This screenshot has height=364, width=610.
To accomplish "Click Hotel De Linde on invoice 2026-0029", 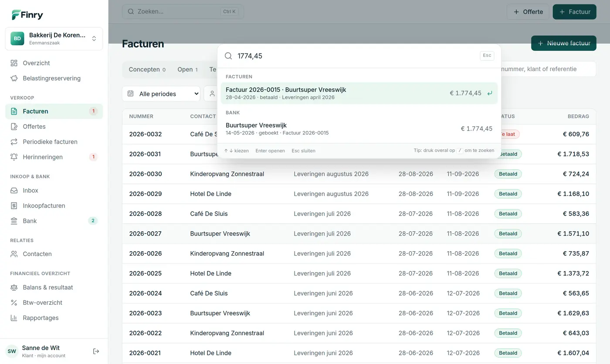I will tap(211, 194).
